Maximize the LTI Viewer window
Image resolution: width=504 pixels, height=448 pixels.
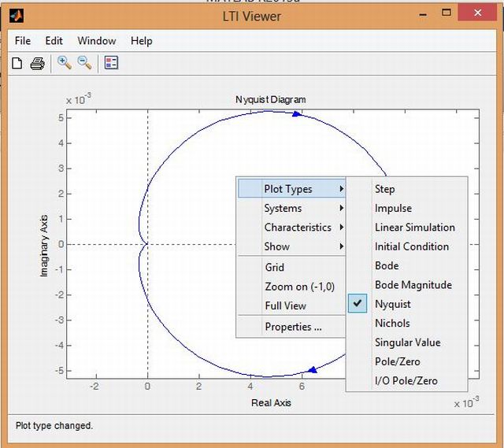(447, 13)
